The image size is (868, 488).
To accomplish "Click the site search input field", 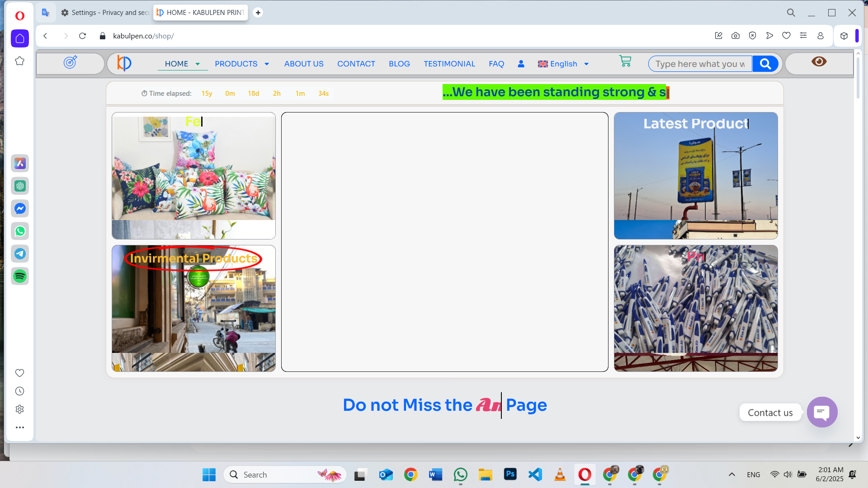I will pos(700,64).
